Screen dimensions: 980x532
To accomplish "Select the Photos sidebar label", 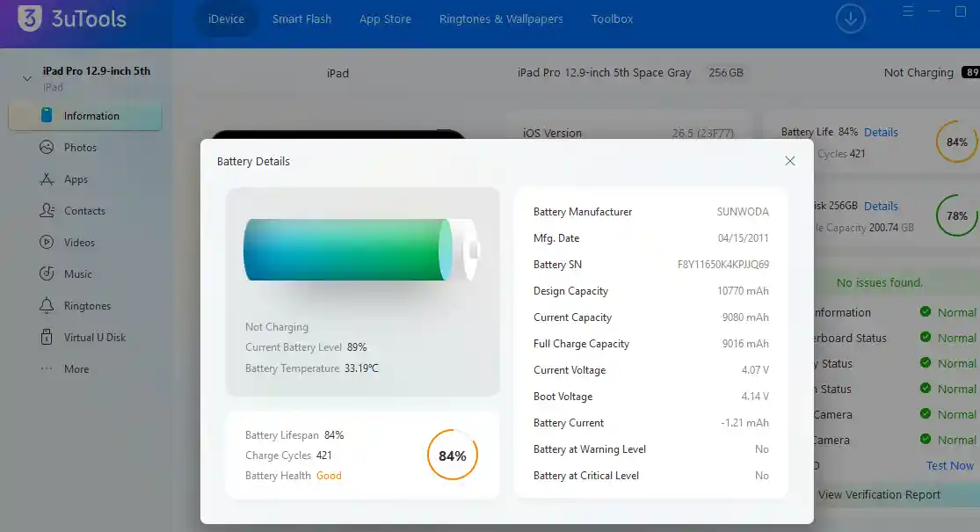I will pyautogui.click(x=80, y=148).
